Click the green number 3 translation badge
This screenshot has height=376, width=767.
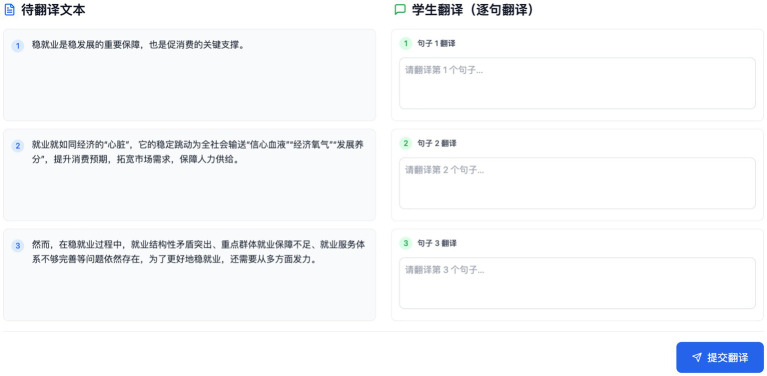pos(406,243)
